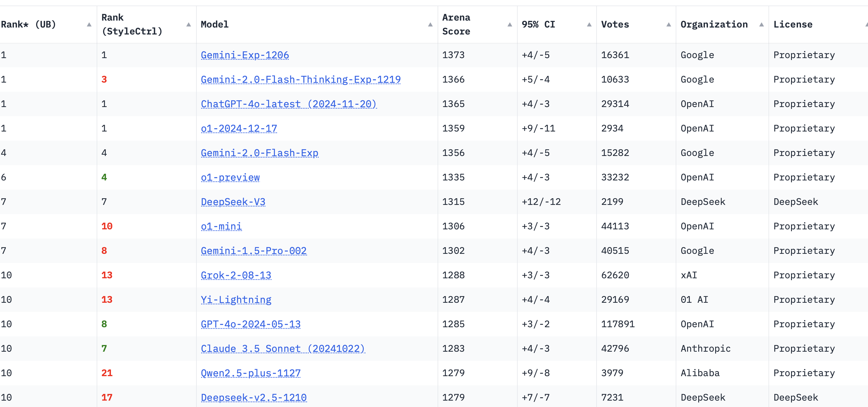Open the o1-mini link
This screenshot has width=868, height=407.
click(x=221, y=226)
